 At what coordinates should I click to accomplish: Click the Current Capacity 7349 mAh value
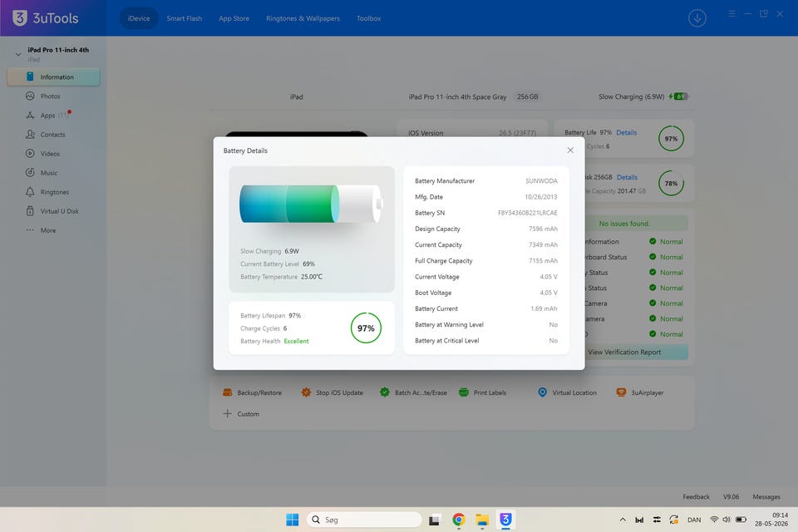pos(543,245)
